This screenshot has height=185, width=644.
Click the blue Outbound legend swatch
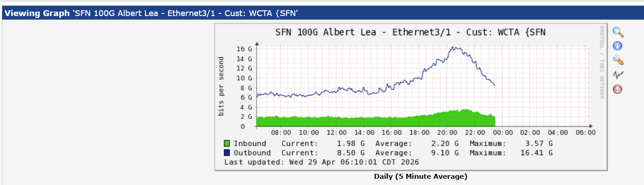point(227,153)
